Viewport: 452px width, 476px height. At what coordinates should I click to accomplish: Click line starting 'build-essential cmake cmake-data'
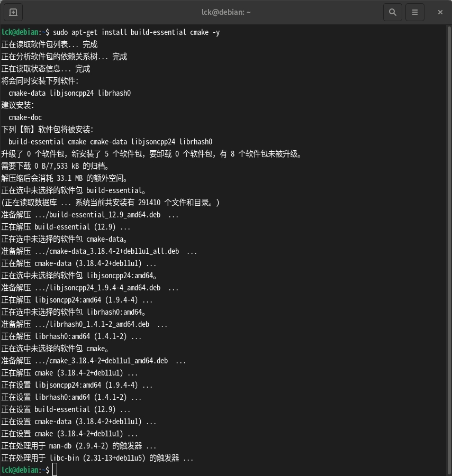110,142
